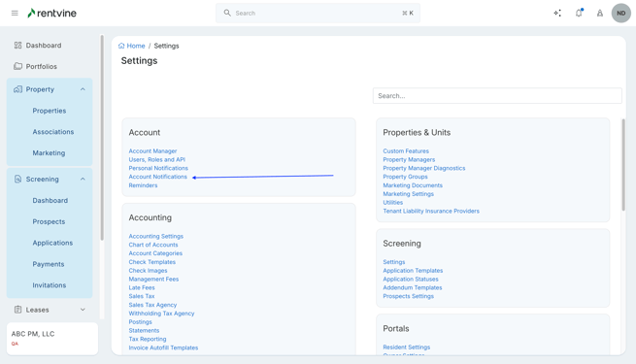Open Associations in the sidebar
Screen dimensions: 636x364
click(53, 132)
